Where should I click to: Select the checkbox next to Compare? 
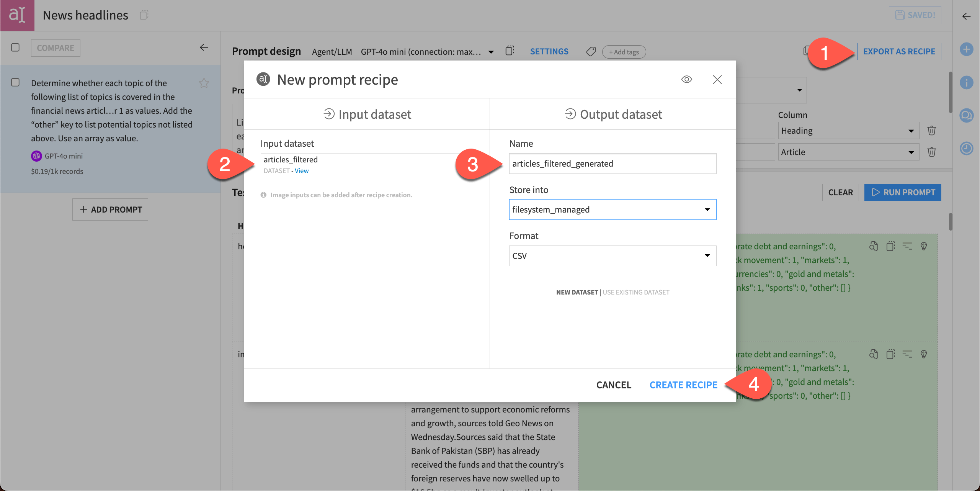pyautogui.click(x=15, y=47)
